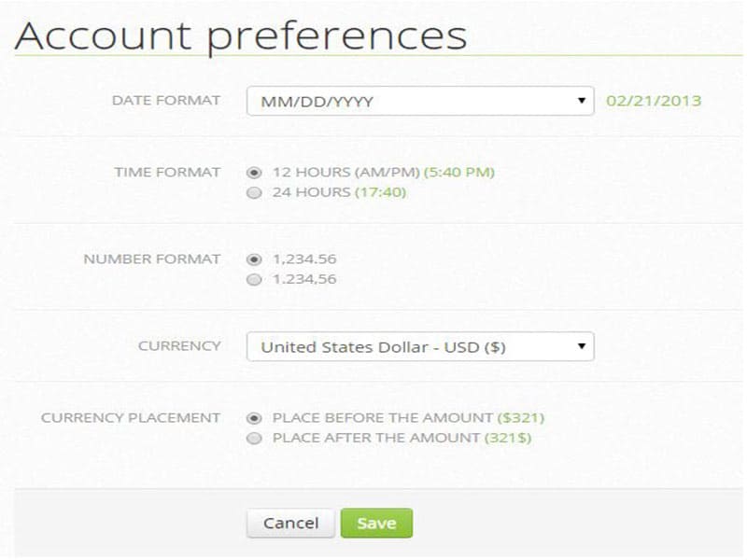Open the Date Format dropdown
This screenshot has height=560, width=747.
[419, 101]
